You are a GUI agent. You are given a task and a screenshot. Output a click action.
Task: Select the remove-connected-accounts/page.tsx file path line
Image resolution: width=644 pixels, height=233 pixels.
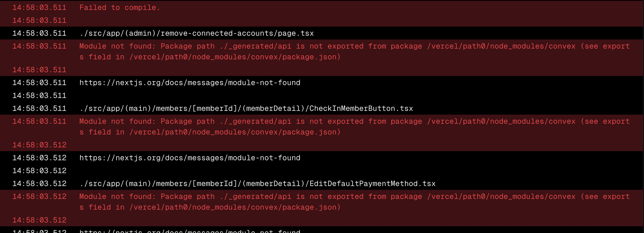click(197, 33)
